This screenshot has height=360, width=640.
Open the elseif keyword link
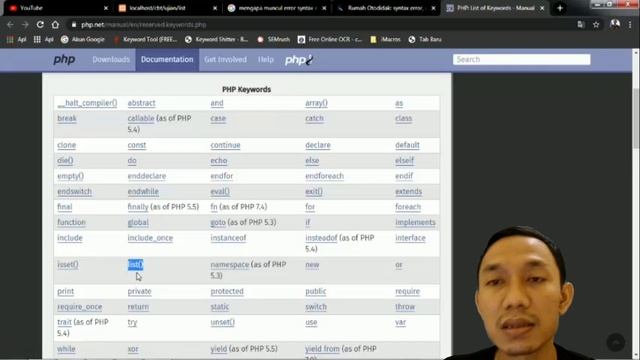[404, 161]
